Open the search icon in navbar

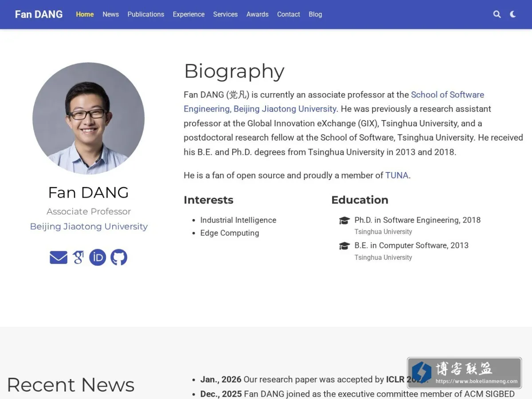(x=497, y=14)
